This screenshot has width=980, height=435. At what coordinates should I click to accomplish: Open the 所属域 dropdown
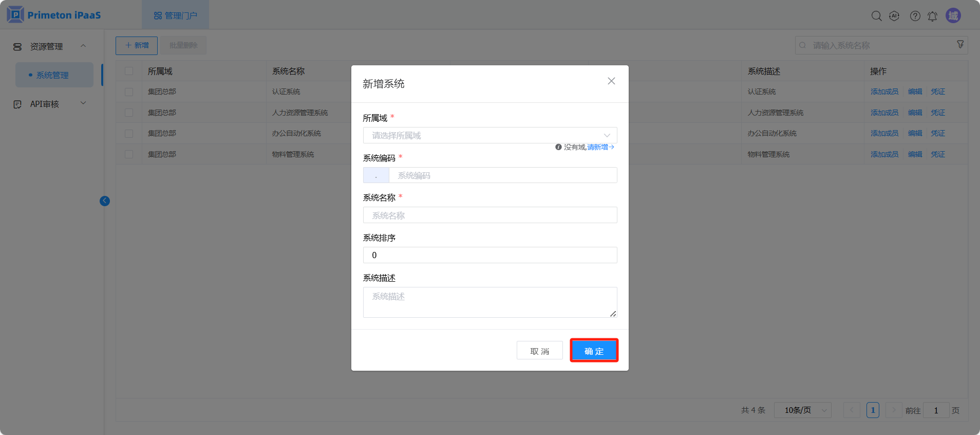point(489,135)
